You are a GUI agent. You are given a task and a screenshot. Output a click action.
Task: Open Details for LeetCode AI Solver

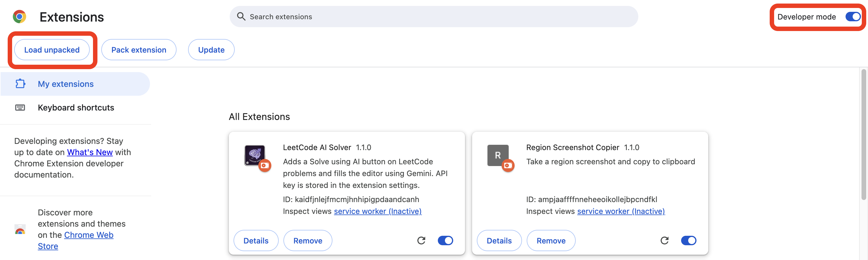click(x=256, y=240)
